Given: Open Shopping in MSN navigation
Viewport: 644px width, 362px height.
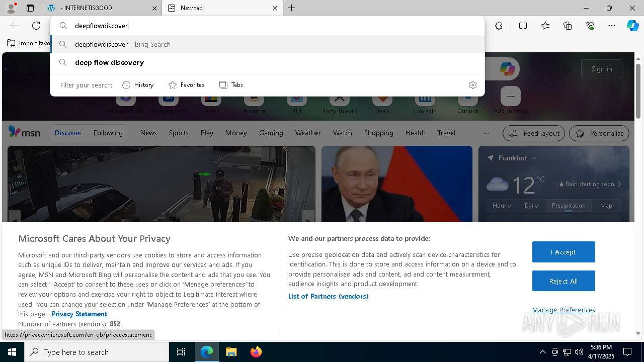Looking at the screenshot, I should click(379, 133).
